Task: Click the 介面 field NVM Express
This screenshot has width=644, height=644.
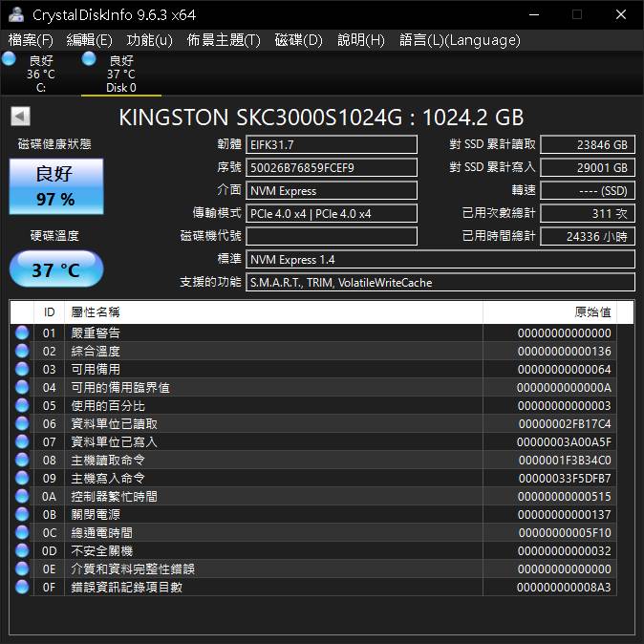Action: coord(332,190)
